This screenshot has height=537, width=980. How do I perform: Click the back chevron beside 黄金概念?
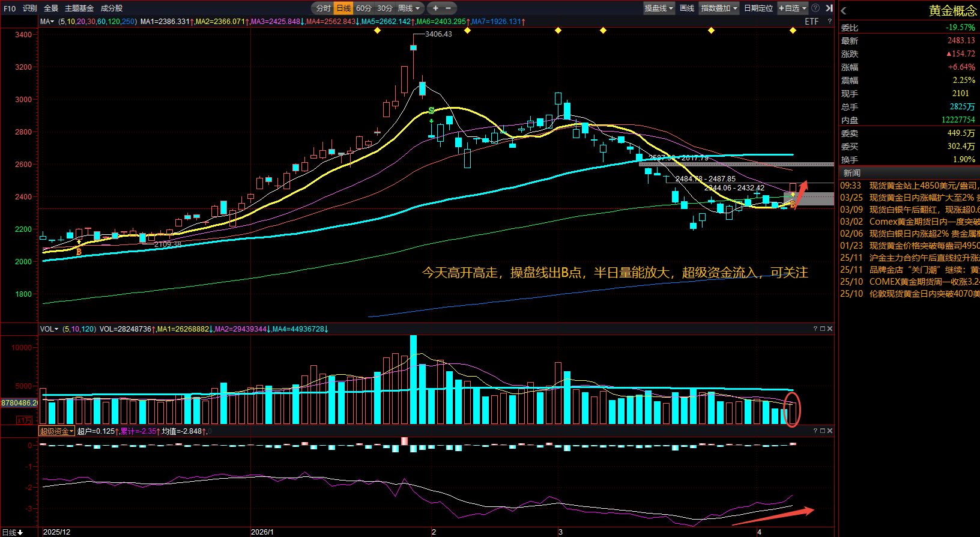[844, 11]
